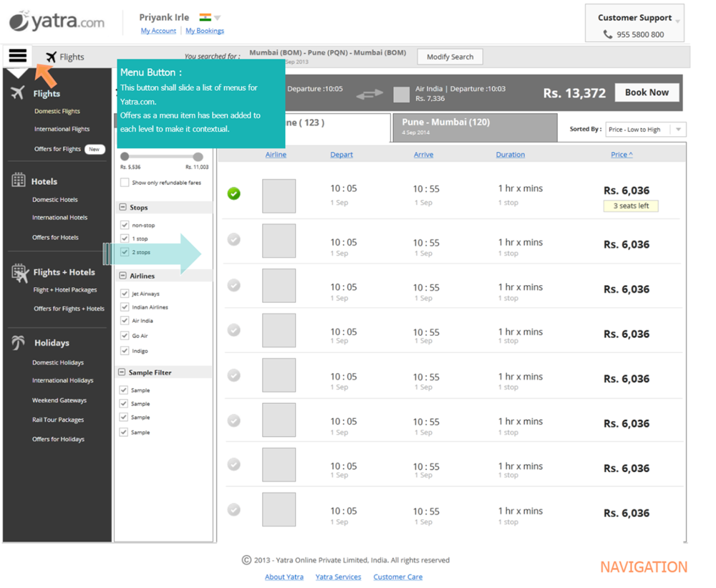This screenshot has height=588, width=716.
Task: Click the price slider minimum handle
Action: pyautogui.click(x=124, y=156)
